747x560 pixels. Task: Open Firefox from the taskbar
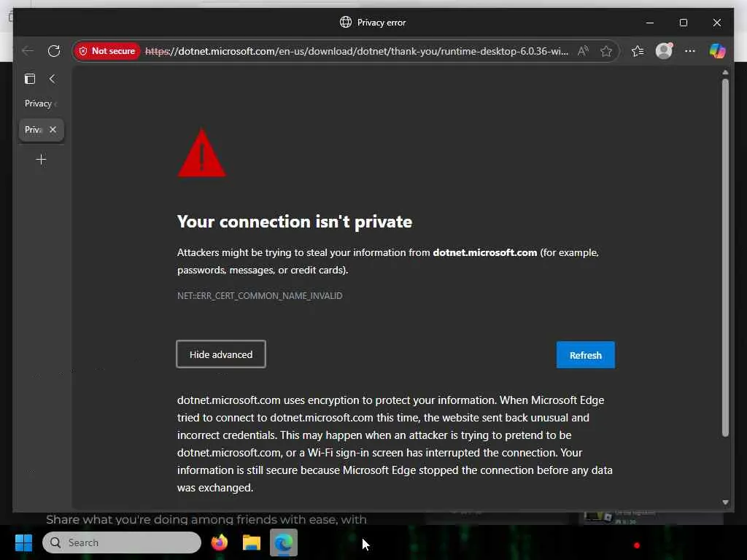click(x=220, y=542)
